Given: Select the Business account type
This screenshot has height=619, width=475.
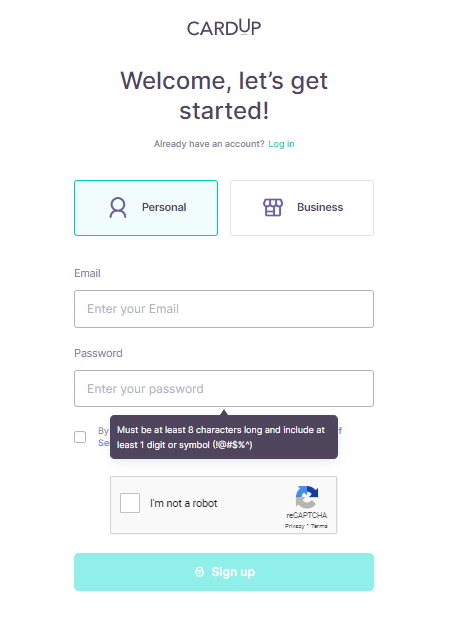Looking at the screenshot, I should pos(302,208).
